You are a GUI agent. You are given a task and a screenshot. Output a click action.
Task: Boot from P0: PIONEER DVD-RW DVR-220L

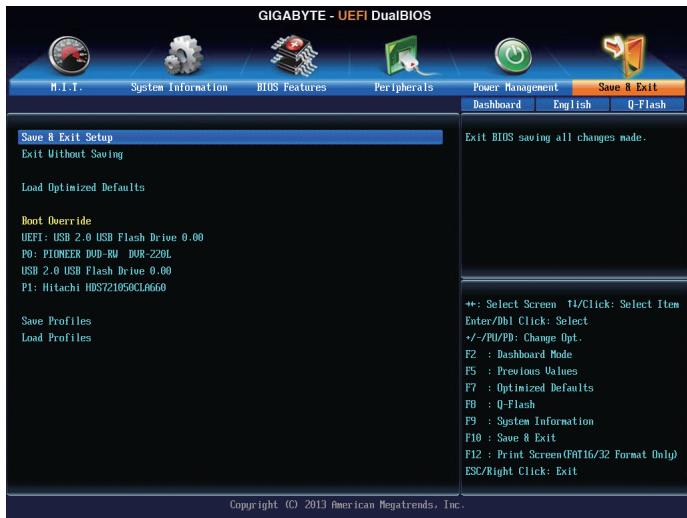pyautogui.click(x=96, y=254)
